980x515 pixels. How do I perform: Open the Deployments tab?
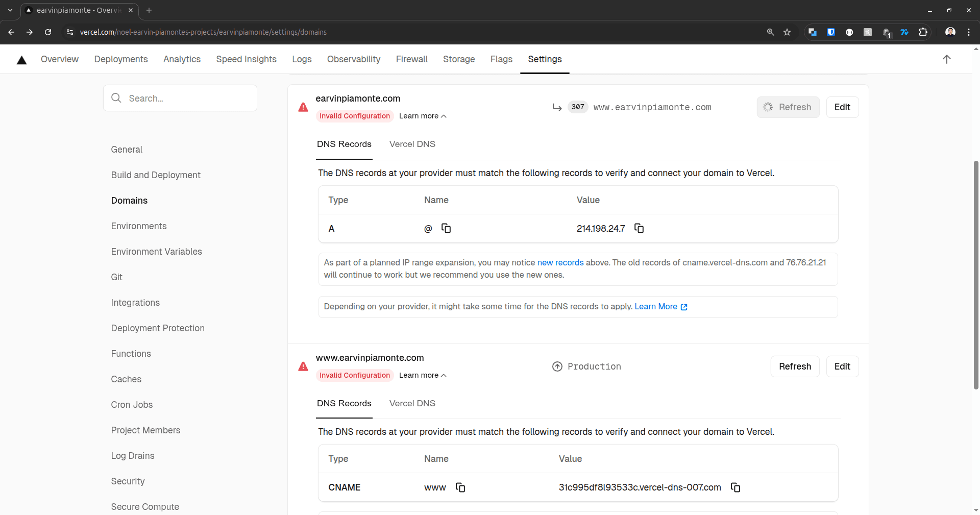click(121, 59)
